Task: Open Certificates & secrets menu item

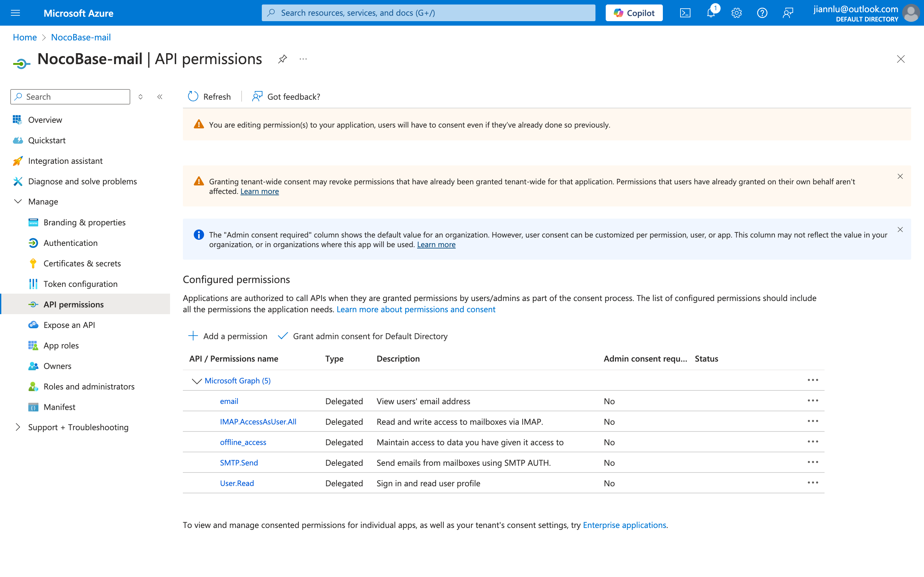Action: (x=82, y=263)
